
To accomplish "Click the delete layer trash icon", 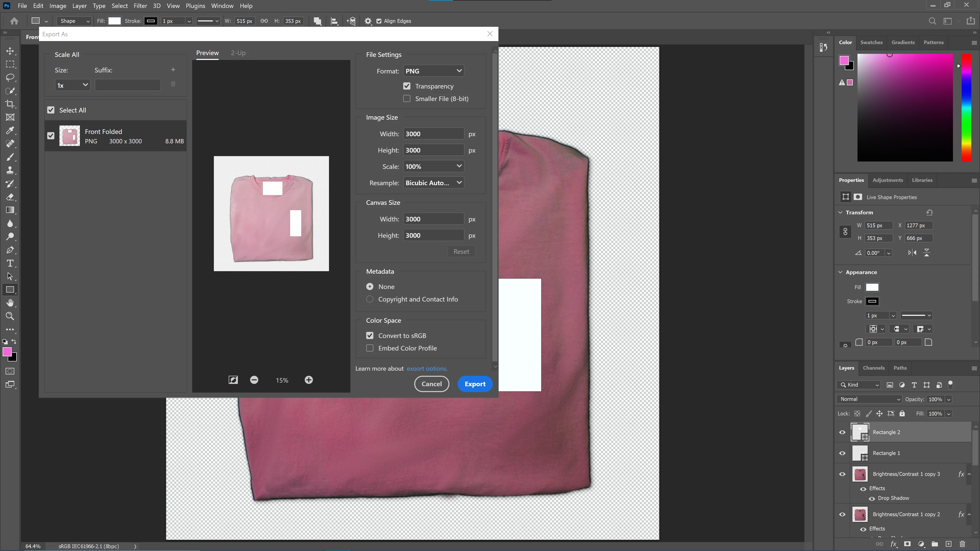I will [962, 544].
